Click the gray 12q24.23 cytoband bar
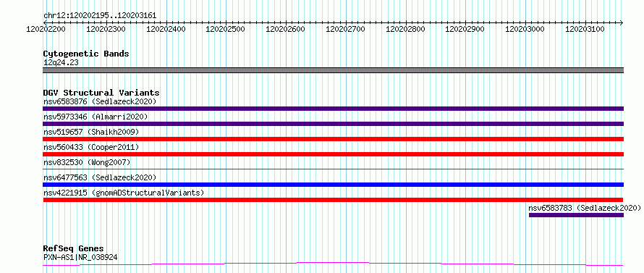 333,70
